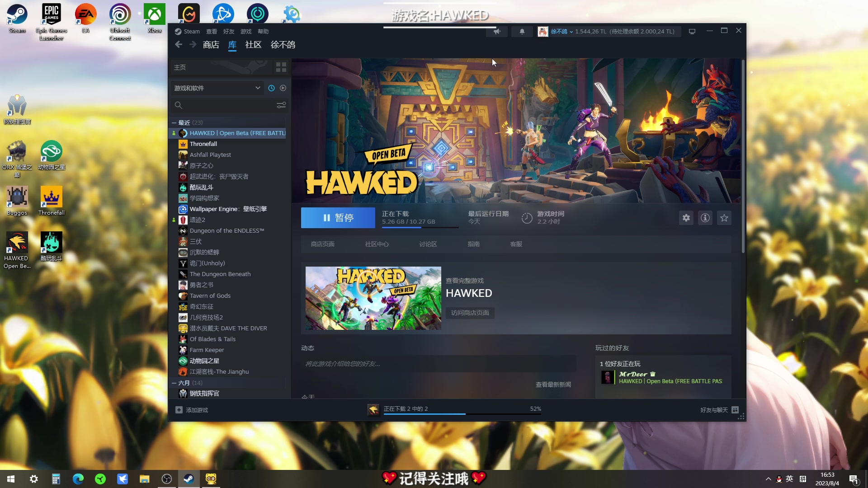Switch to Big Picture mode icon
This screenshot has width=868, height=488.
point(692,32)
